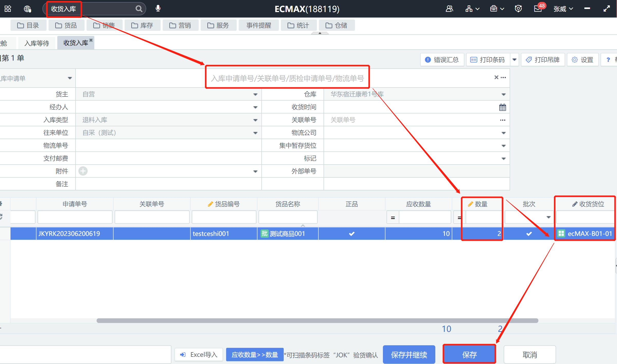
Task: Open the toolbox briefcase menu
Action: click(x=497, y=9)
